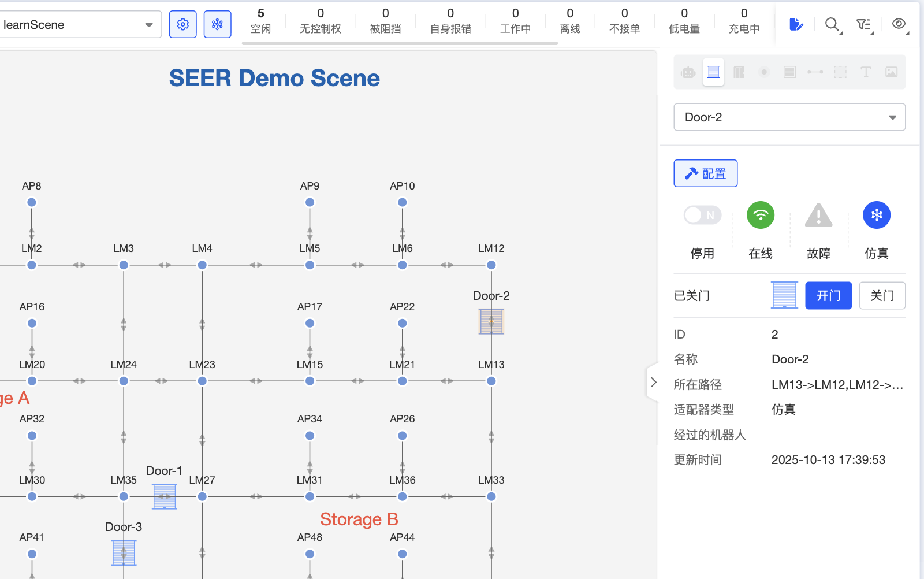924x579 pixels.
Task: Click the Door-3 icon on the map
Action: (124, 553)
